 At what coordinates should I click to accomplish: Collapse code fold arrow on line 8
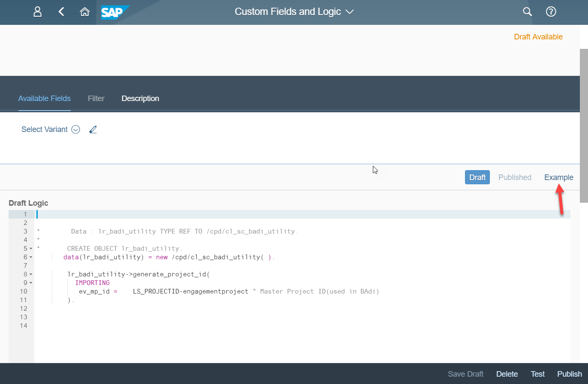click(x=31, y=274)
